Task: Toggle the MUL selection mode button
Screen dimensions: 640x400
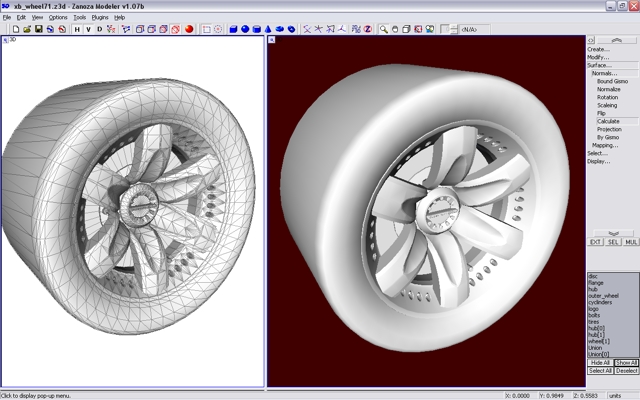Action: tap(630, 242)
